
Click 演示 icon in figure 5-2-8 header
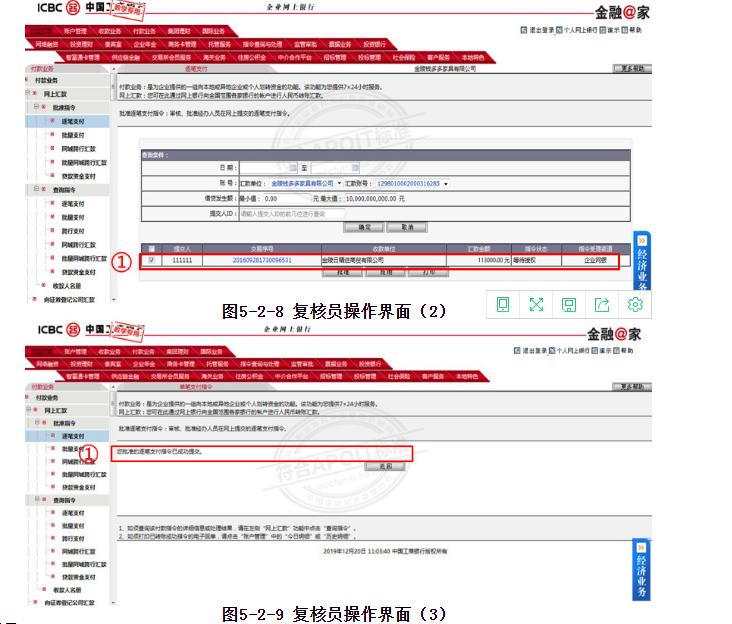click(603, 30)
